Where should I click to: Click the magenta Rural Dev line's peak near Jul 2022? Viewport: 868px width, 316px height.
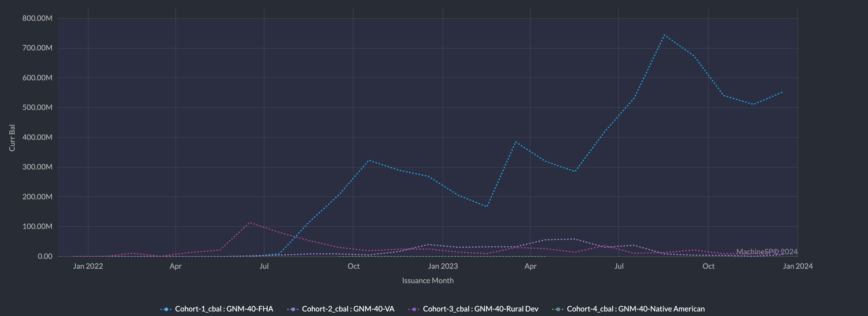[249, 223]
